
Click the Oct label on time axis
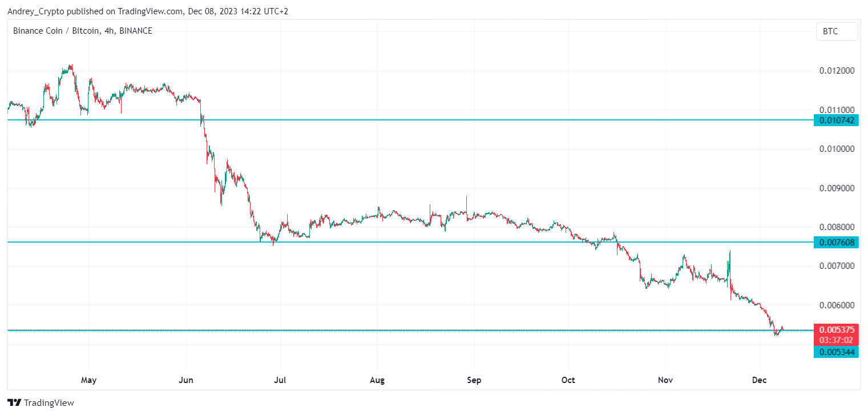[568, 380]
